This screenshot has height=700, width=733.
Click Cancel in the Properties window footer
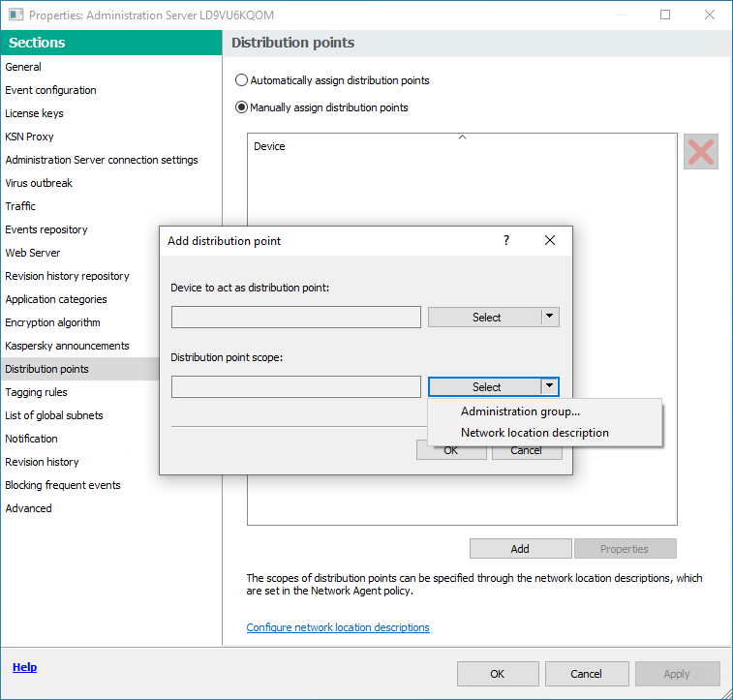(586, 674)
